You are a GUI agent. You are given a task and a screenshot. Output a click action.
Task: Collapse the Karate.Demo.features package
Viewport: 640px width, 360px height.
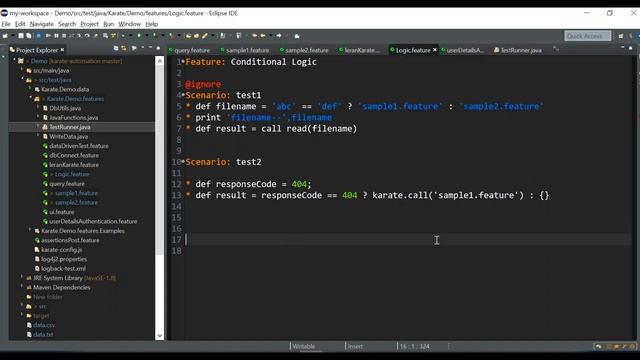[30, 98]
